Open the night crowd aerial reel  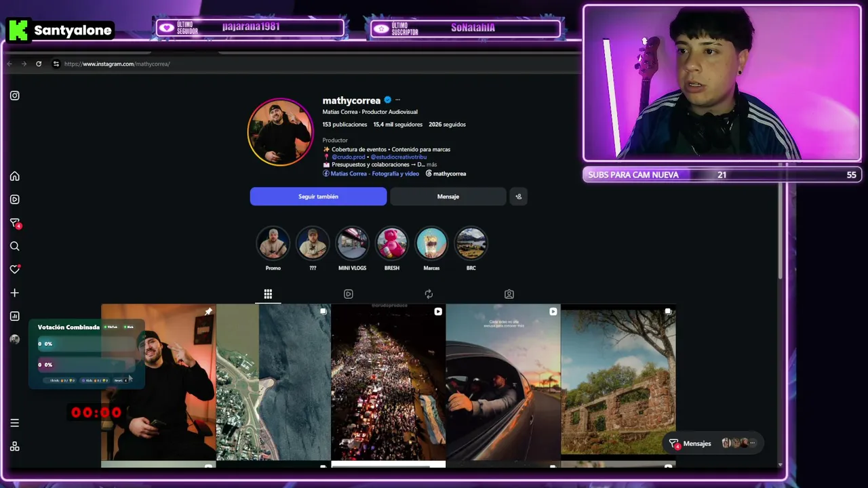point(389,382)
